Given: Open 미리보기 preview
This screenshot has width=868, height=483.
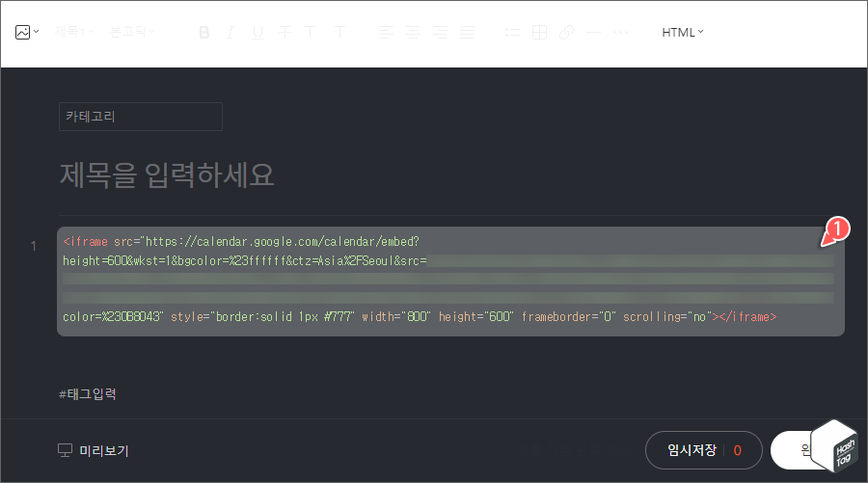Looking at the screenshot, I should 94,450.
